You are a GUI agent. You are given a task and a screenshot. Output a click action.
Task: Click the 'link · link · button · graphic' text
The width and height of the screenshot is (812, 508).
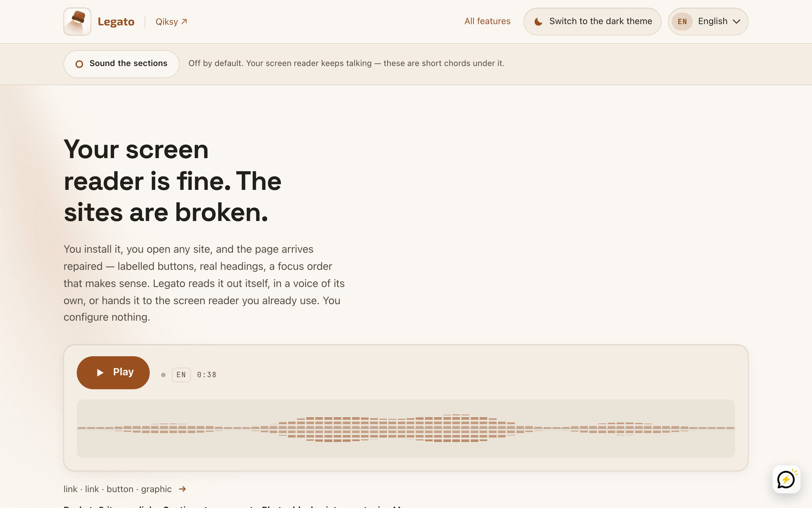pos(117,489)
